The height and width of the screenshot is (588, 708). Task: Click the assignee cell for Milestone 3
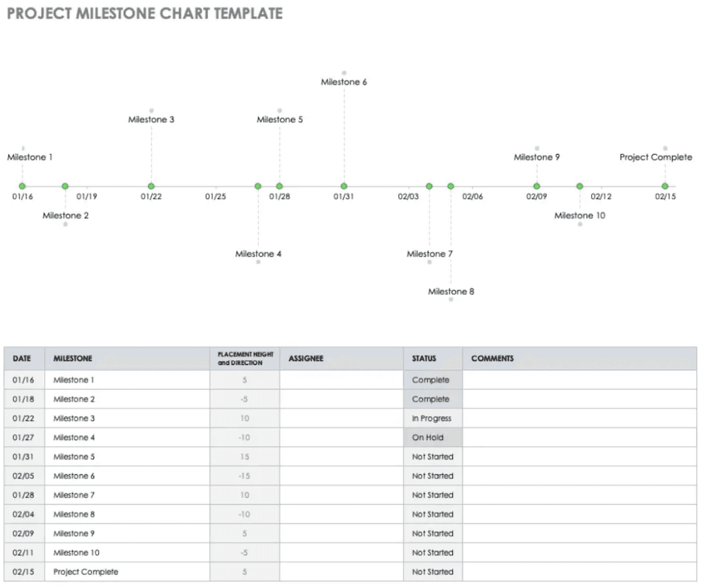tap(342, 419)
